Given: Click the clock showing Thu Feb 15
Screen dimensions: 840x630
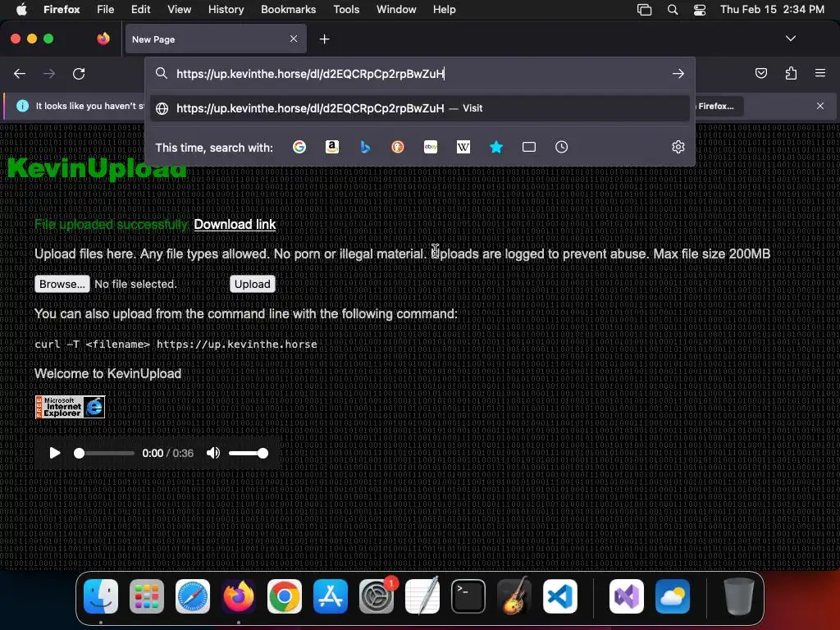Looking at the screenshot, I should pyautogui.click(x=772, y=10).
